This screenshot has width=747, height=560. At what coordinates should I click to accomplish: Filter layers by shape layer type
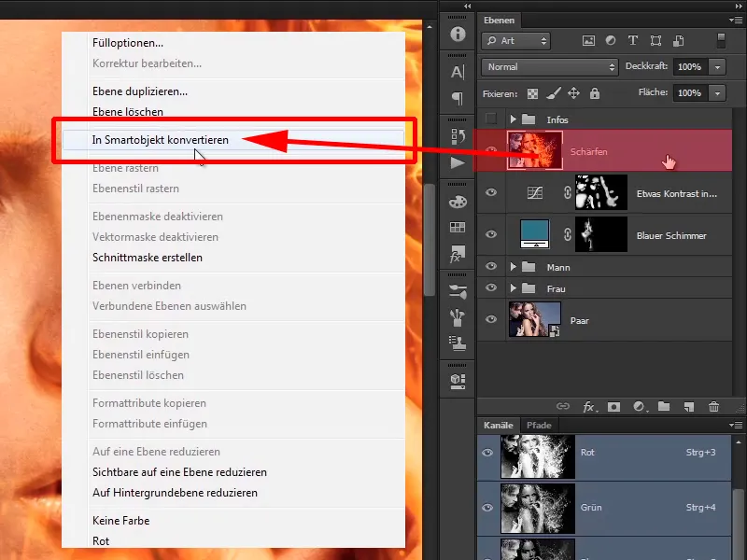[656, 41]
